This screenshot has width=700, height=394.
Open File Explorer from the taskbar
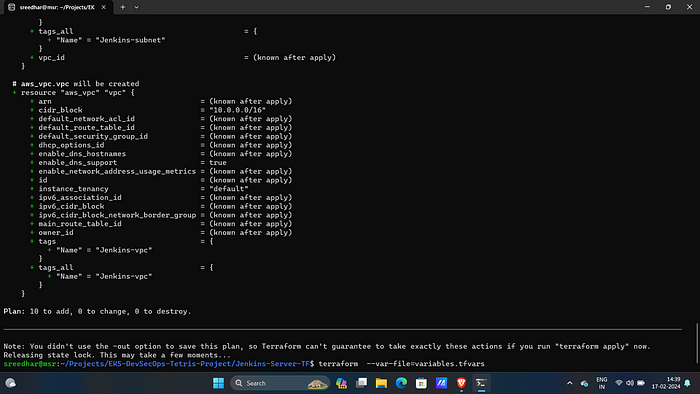(x=381, y=383)
